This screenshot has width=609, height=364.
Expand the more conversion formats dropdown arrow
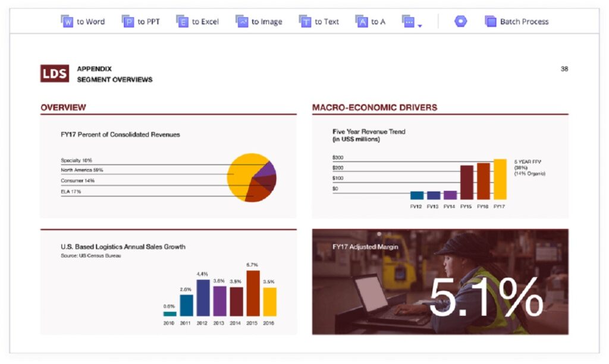tap(420, 26)
